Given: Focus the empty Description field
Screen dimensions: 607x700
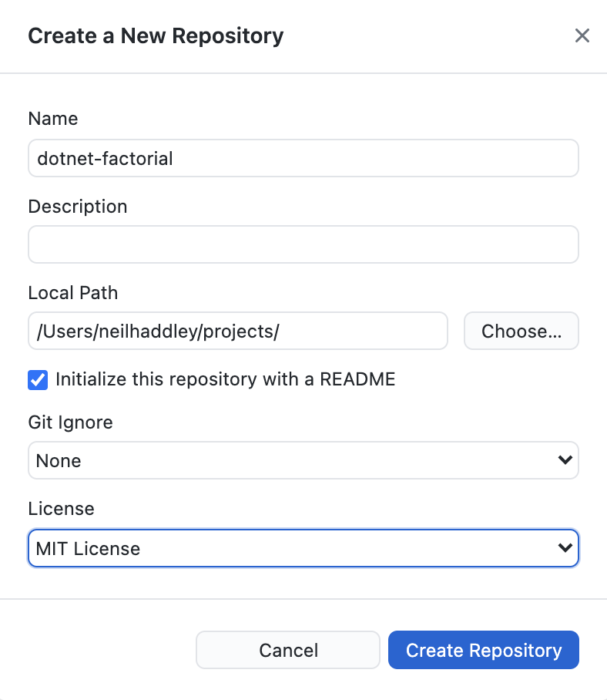Looking at the screenshot, I should coord(303,244).
